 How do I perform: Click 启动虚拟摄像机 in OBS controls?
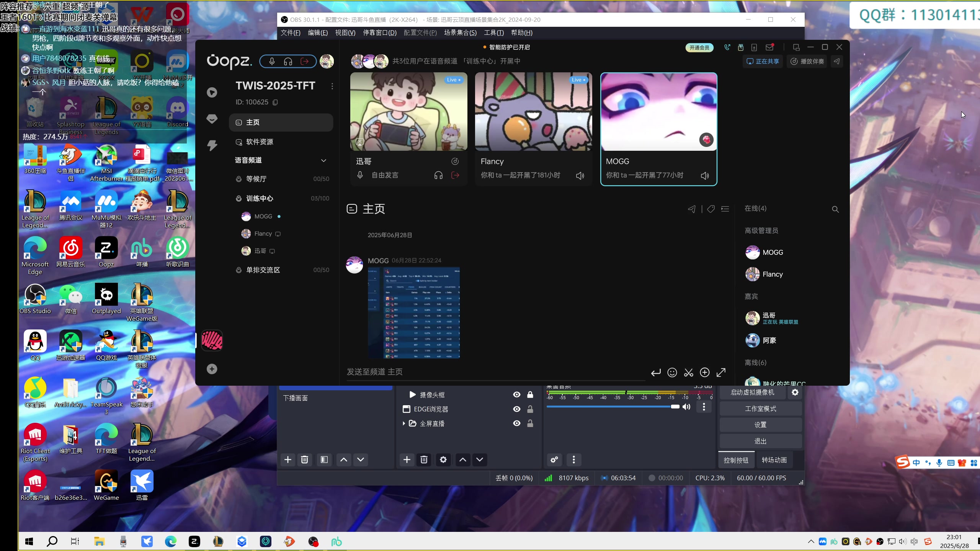[752, 393]
